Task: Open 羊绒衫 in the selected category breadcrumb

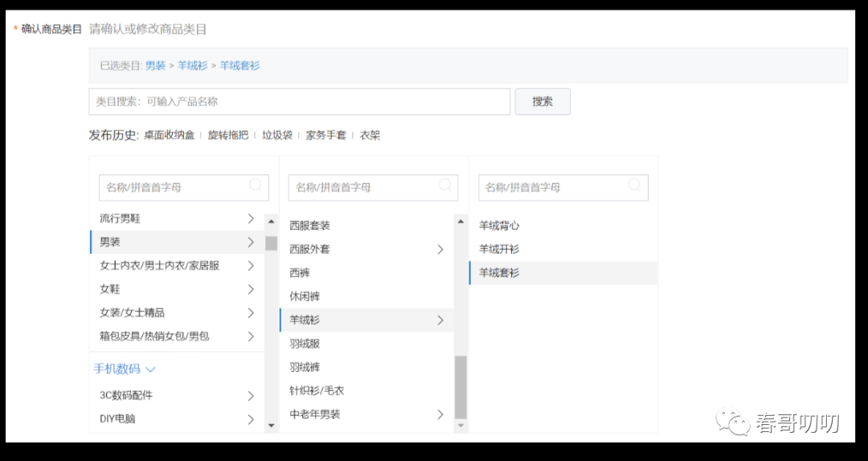Action: pos(192,65)
